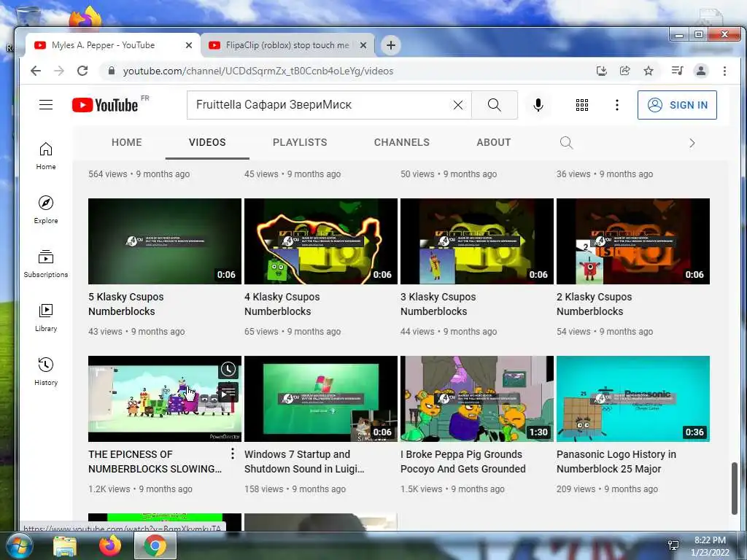Open the YouTube apps grid
Image resolution: width=747 pixels, height=560 pixels.
pos(581,105)
